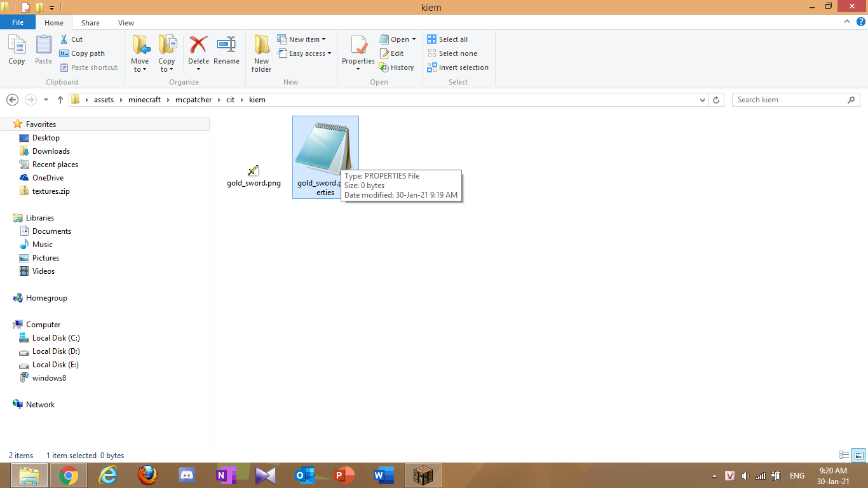The height and width of the screenshot is (488, 868).
Task: Click Invert selection in the ribbon
Action: coord(458,67)
